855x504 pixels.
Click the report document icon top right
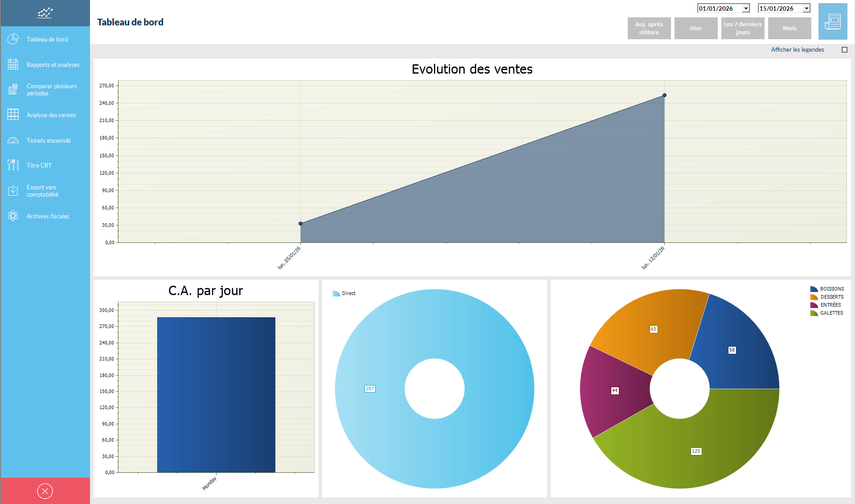coord(832,21)
